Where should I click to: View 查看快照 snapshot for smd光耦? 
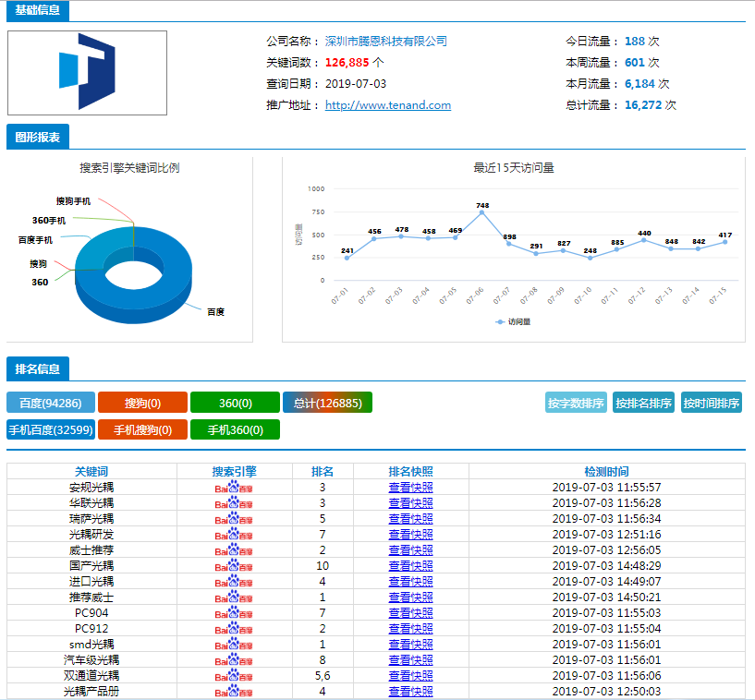pyautogui.click(x=410, y=645)
